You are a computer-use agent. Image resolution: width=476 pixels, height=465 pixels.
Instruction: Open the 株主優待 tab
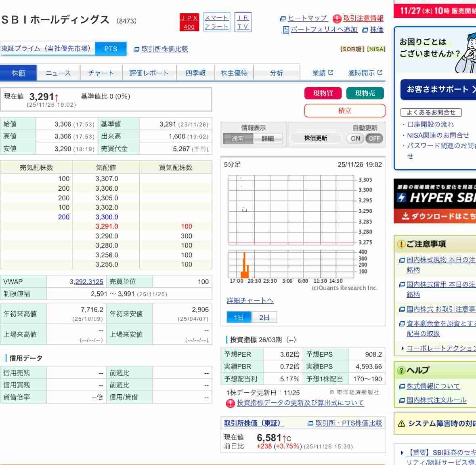[x=234, y=73]
